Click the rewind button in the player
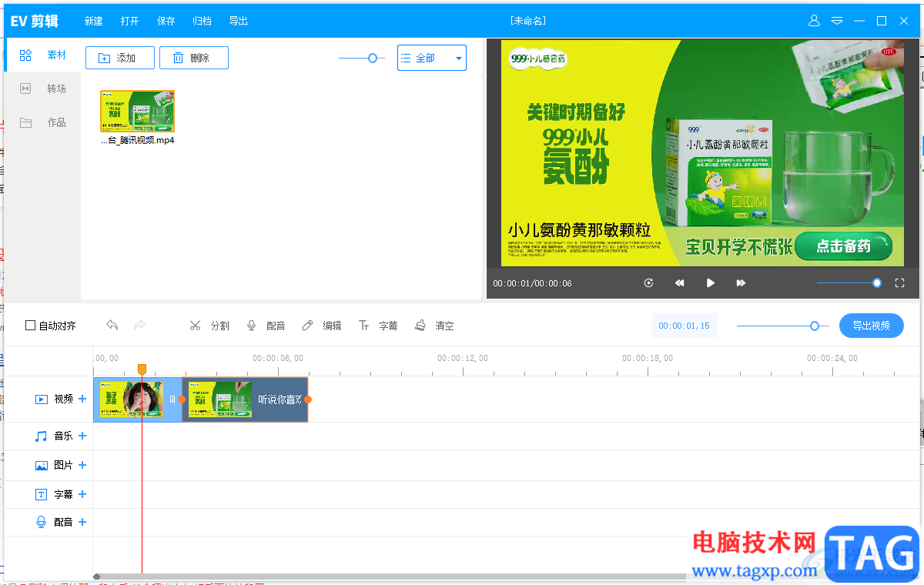 click(680, 283)
